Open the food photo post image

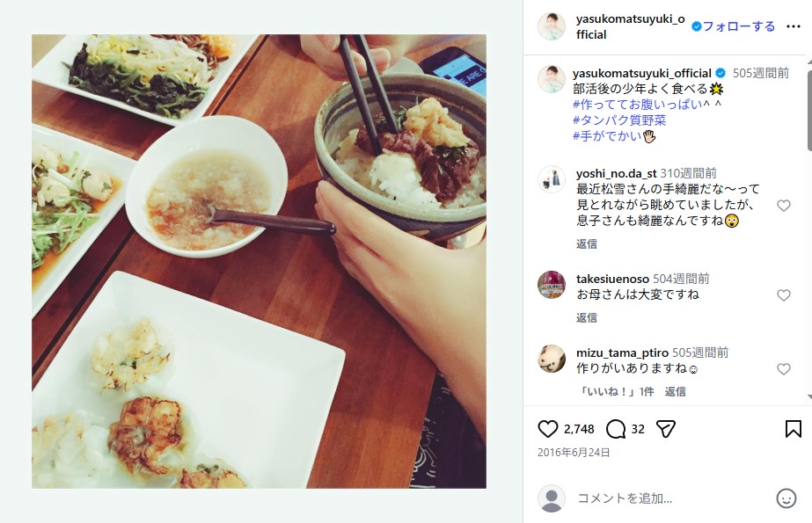pyautogui.click(x=259, y=261)
